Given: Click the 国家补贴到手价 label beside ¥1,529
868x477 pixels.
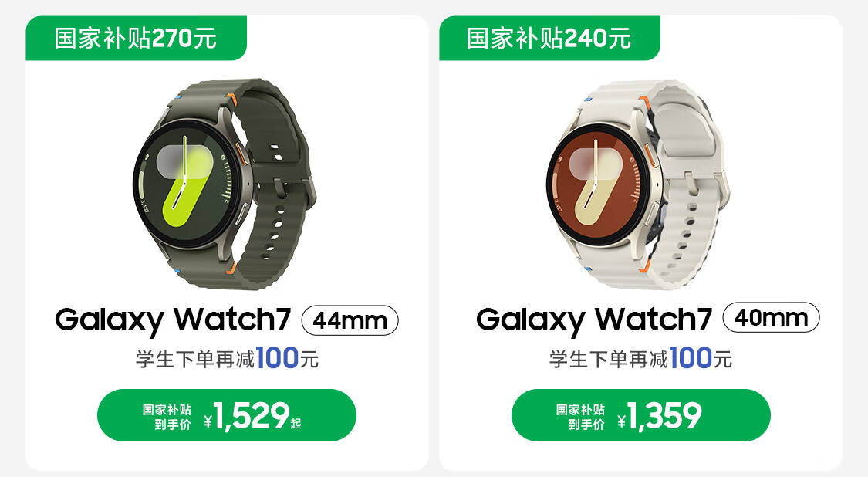Looking at the screenshot, I should point(167,417).
